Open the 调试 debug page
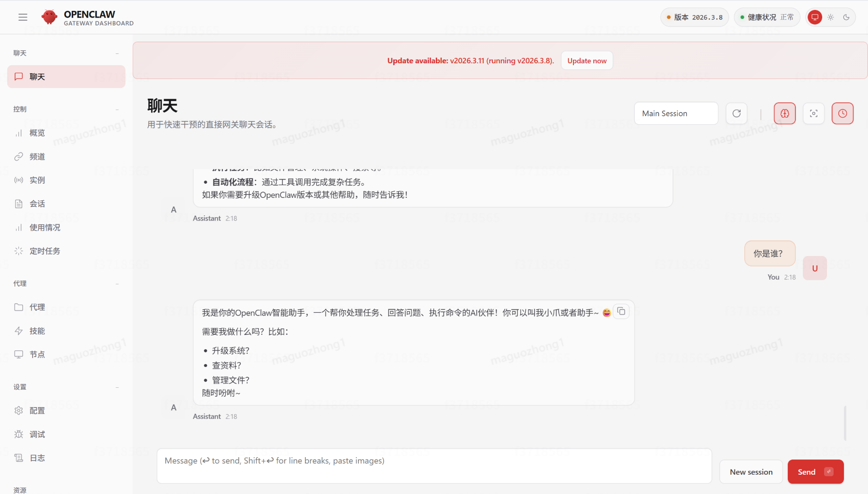The image size is (868, 494). [x=37, y=434]
